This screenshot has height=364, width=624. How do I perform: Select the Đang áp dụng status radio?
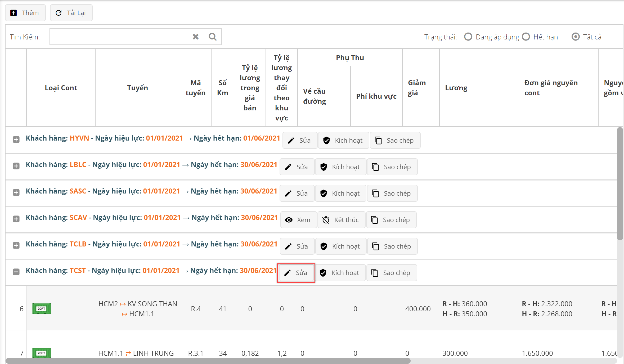(x=468, y=37)
